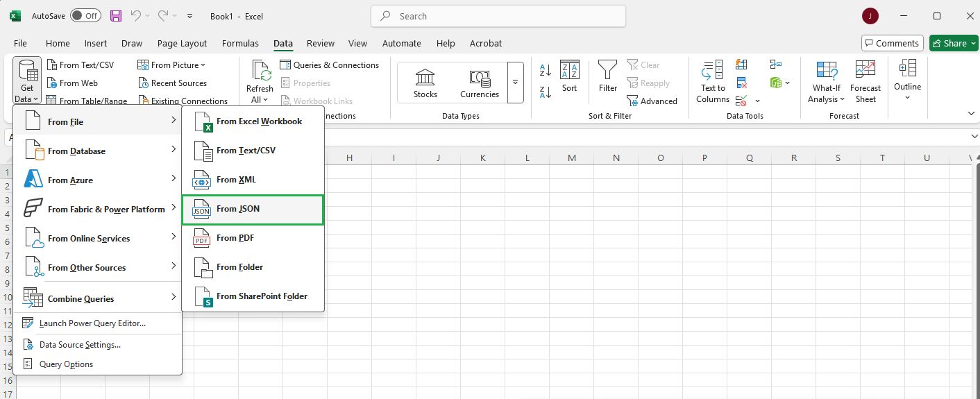980x399 pixels.
Task: Choose From Text/CSV in submenu
Action: [x=253, y=151]
